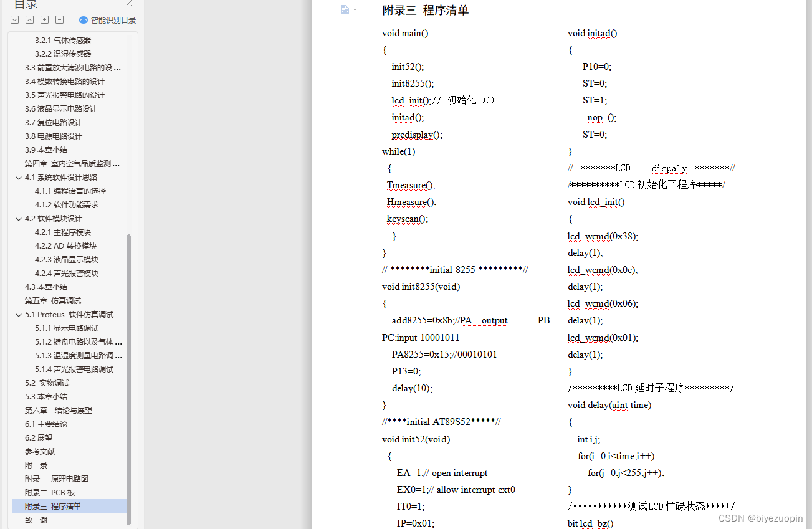Go to 5.1.2 键盘电路以及气体 entry
Viewport: 812px width, 529px height.
(79, 342)
